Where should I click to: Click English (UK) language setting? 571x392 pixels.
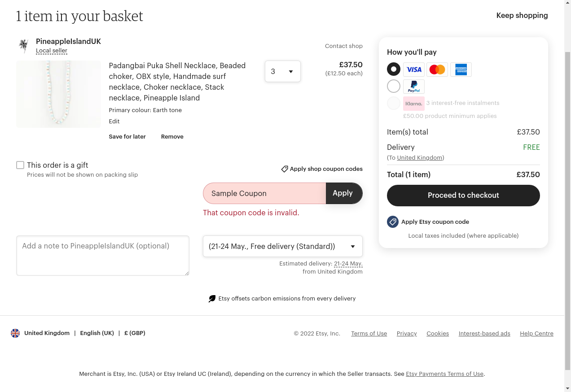click(97, 333)
